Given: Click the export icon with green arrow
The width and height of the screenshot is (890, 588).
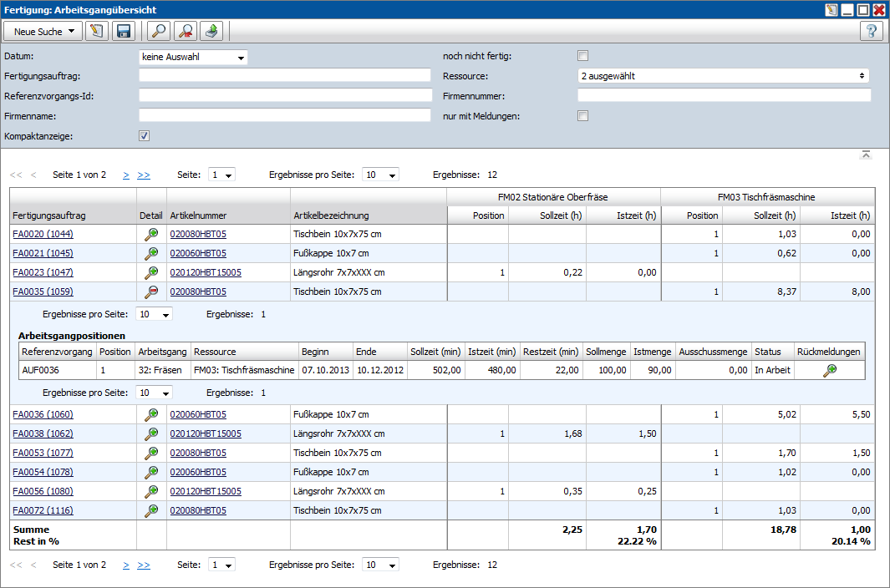Looking at the screenshot, I should 213,32.
